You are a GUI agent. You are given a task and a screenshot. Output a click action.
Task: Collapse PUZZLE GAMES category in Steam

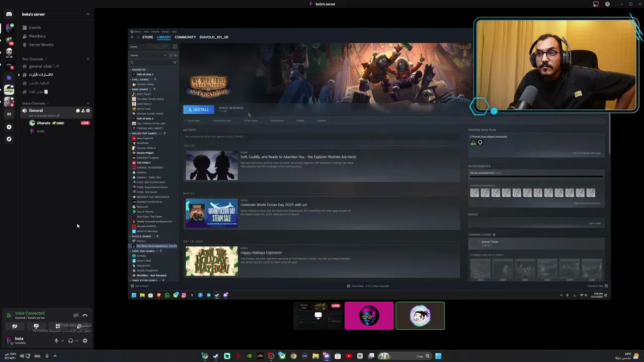(x=141, y=236)
